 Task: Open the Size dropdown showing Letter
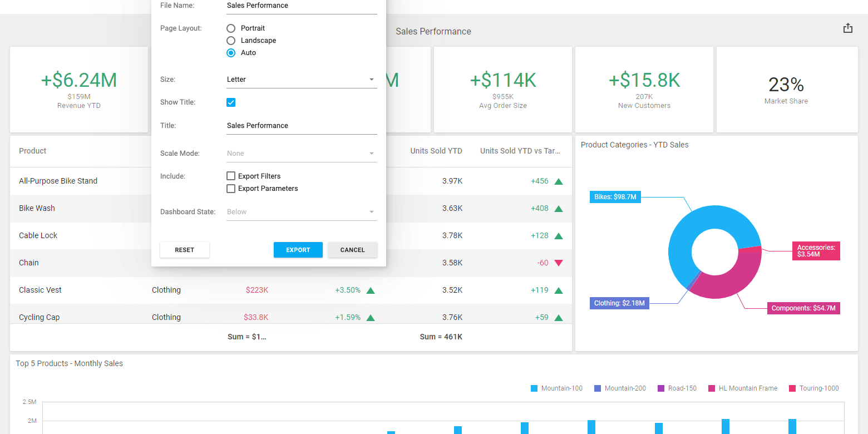pos(302,80)
